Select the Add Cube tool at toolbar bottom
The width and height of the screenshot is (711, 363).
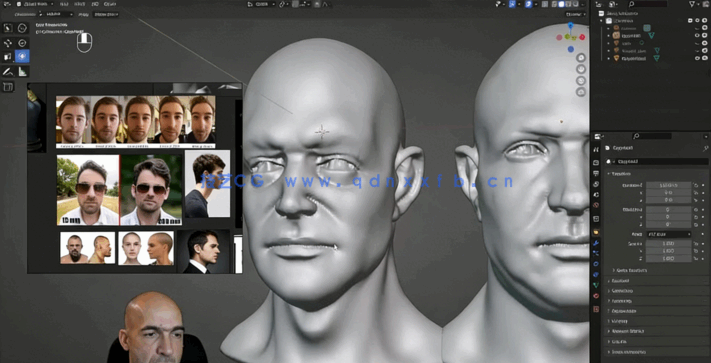pos(8,86)
